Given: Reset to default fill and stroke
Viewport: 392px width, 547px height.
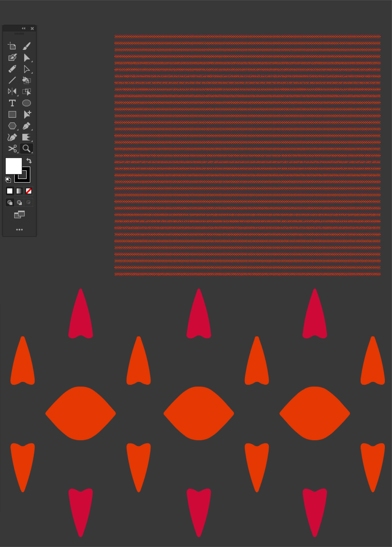Looking at the screenshot, I should [8, 180].
